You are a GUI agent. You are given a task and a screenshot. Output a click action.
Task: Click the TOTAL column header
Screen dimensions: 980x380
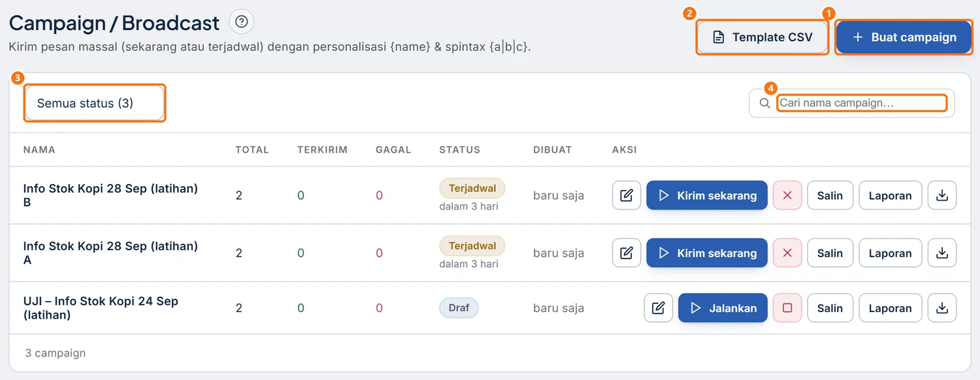point(252,150)
